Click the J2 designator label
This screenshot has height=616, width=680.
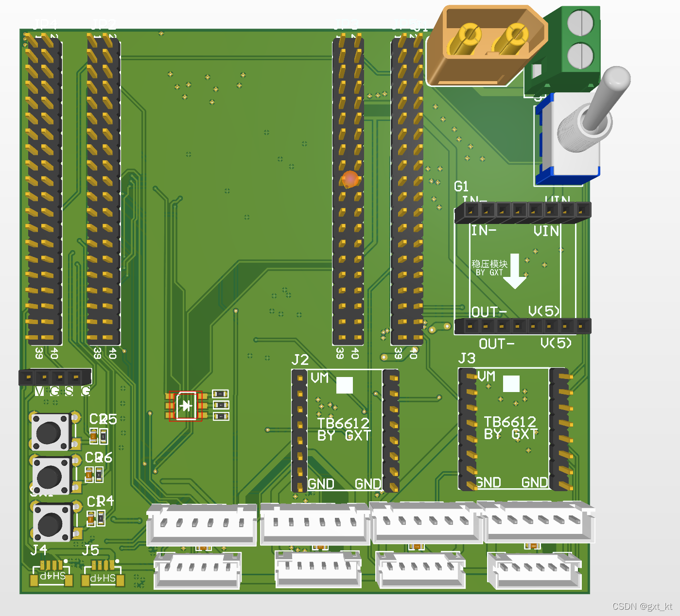click(300, 360)
